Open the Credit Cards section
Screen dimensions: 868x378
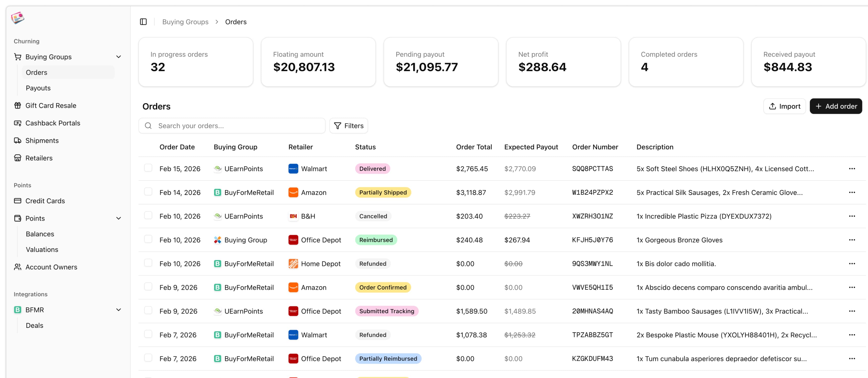point(45,201)
